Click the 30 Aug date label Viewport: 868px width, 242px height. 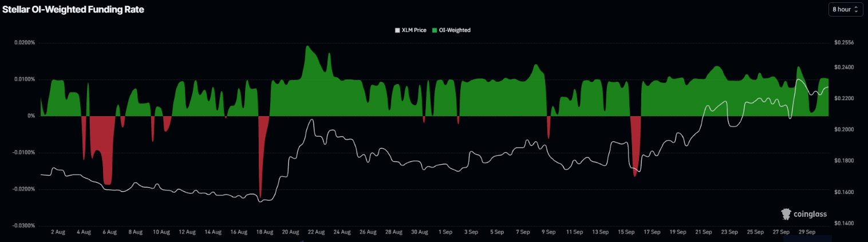420,233
